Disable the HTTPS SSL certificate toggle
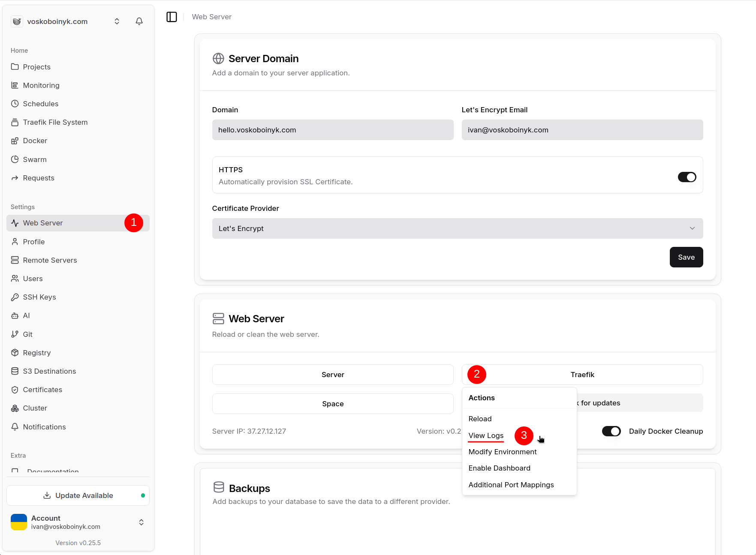Screen dimensions: 756x555 (687, 177)
